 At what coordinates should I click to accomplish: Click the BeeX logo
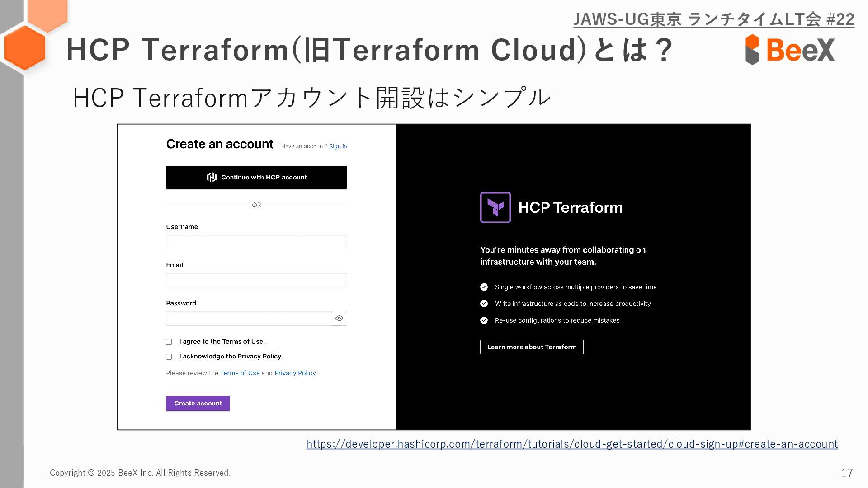click(x=789, y=49)
